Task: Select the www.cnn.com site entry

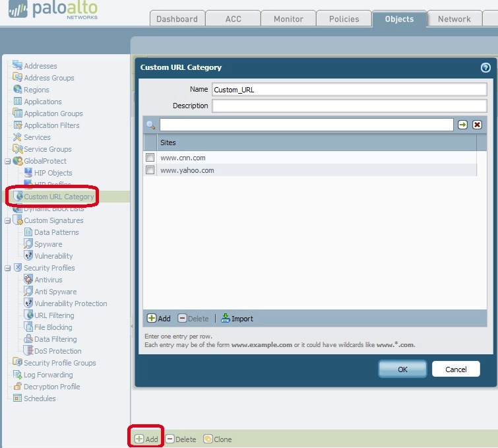Action: (x=183, y=158)
